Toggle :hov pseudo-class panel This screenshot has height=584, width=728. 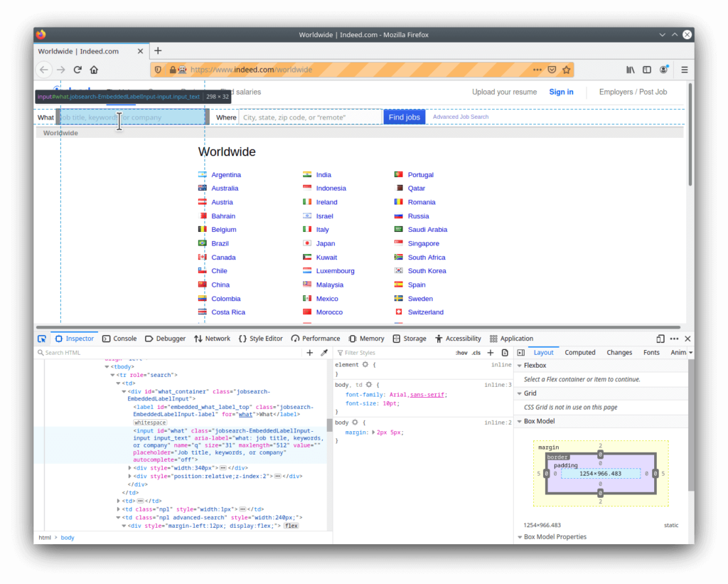coord(461,353)
